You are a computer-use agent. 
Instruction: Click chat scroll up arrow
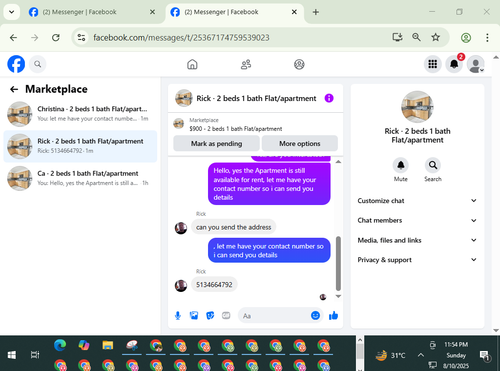click(x=338, y=162)
